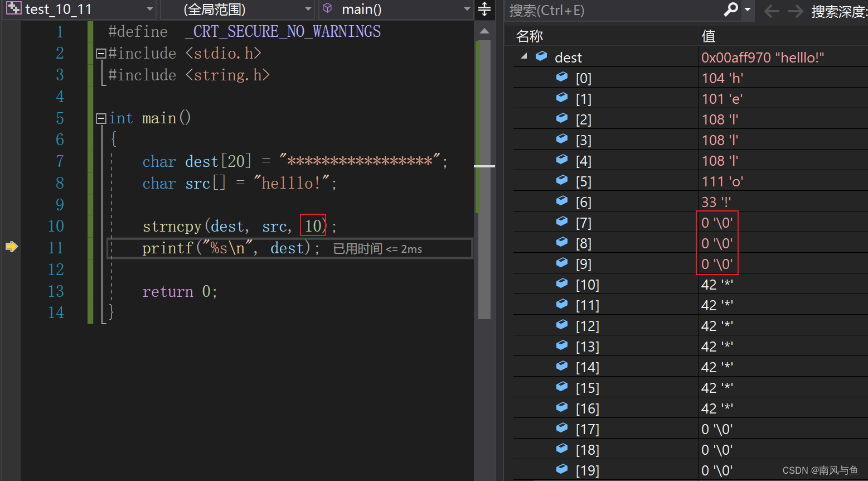
Task: Click the _CRT_SECURE_NO_WARNINGS macro on line 1
Action: coord(283,32)
